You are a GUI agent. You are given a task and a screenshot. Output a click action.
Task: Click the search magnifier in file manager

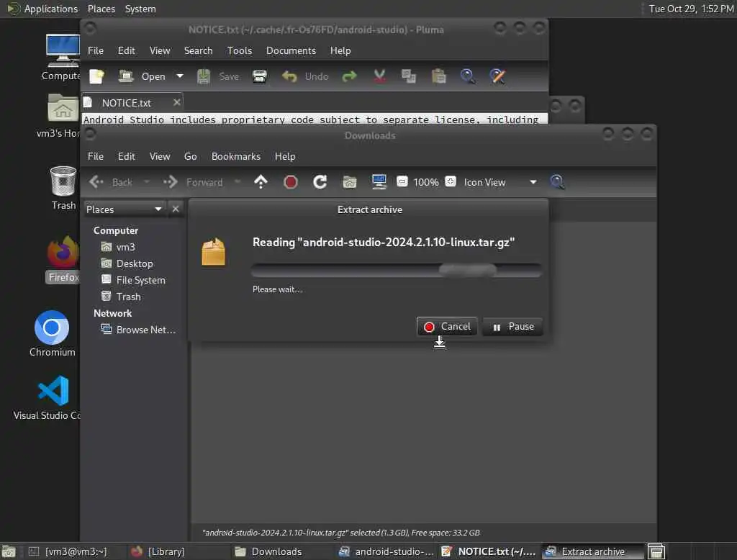557,181
